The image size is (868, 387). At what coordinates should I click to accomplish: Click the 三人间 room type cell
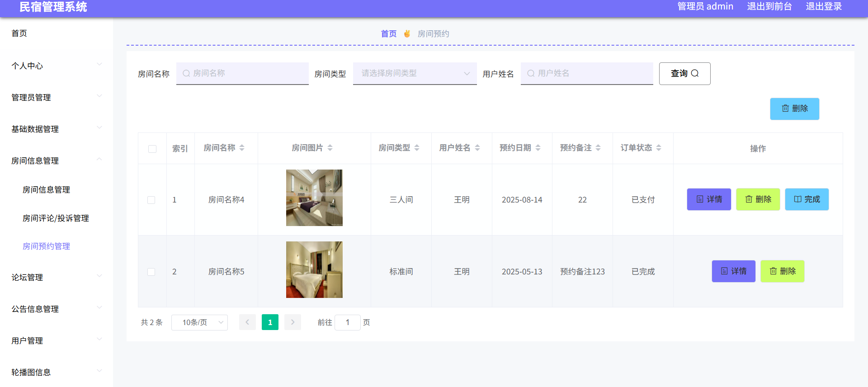point(401,200)
